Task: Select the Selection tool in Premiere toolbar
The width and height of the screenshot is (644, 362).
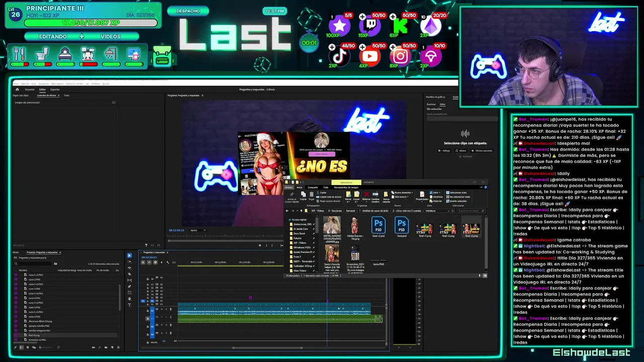Action: [129, 255]
